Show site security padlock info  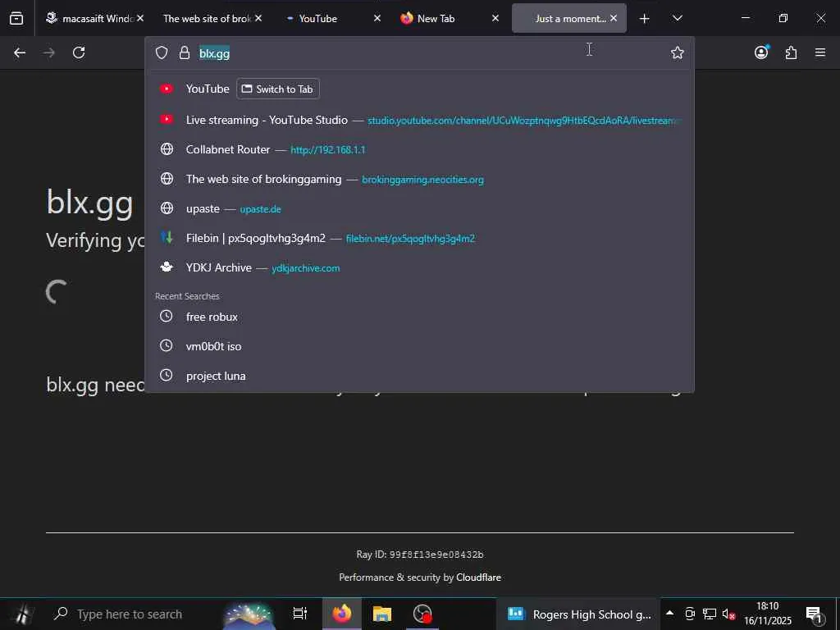[185, 52]
